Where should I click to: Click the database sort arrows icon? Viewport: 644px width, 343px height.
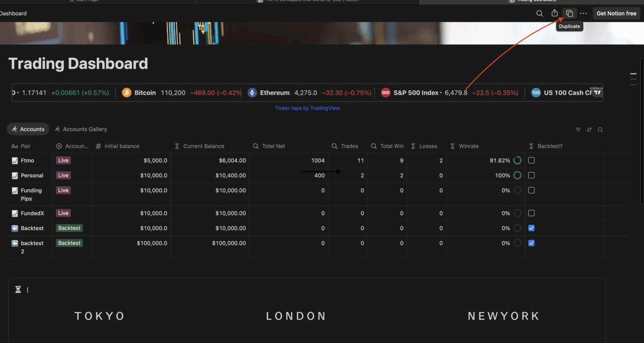pos(589,130)
